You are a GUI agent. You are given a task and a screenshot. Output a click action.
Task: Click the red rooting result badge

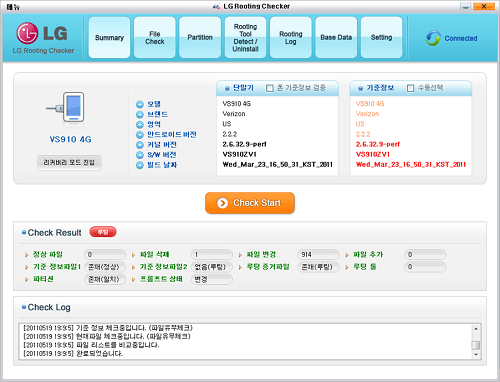103,232
